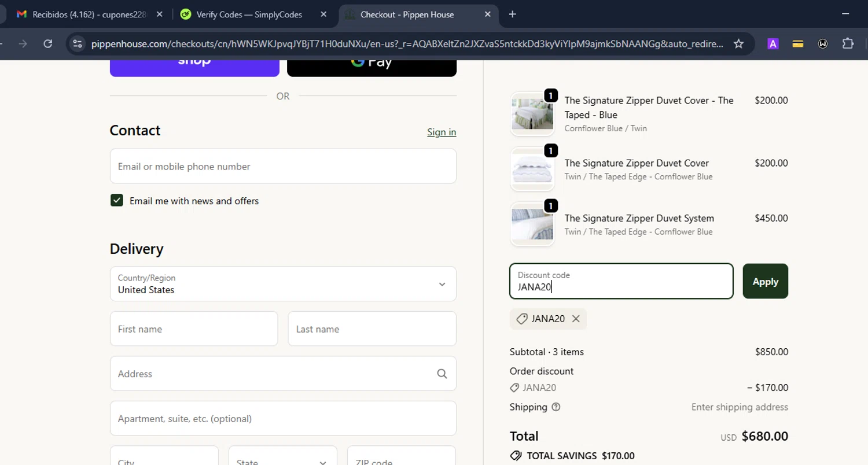Focus the First name field
Image resolution: width=868 pixels, height=465 pixels.
[x=194, y=329]
